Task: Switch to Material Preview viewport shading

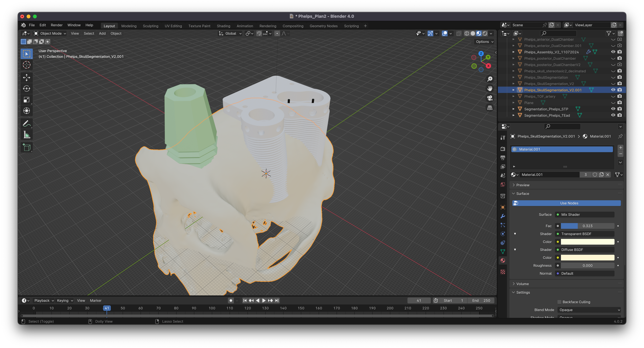Action: coord(479,33)
